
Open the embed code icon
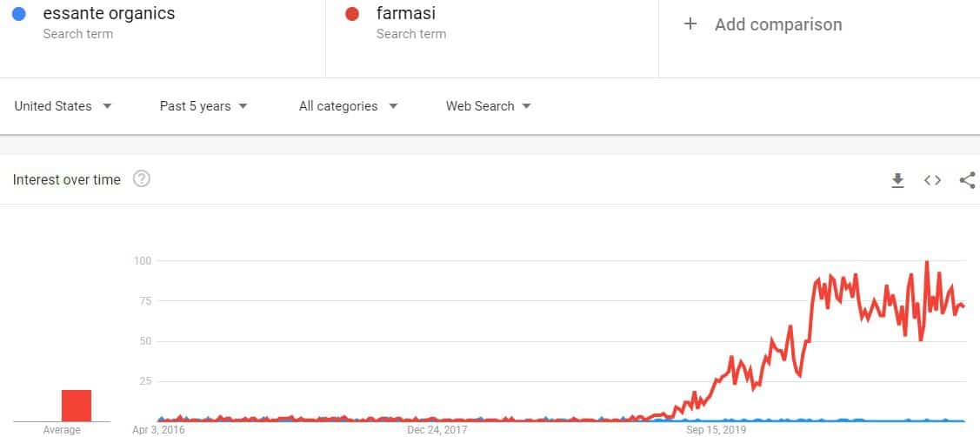pos(932,180)
